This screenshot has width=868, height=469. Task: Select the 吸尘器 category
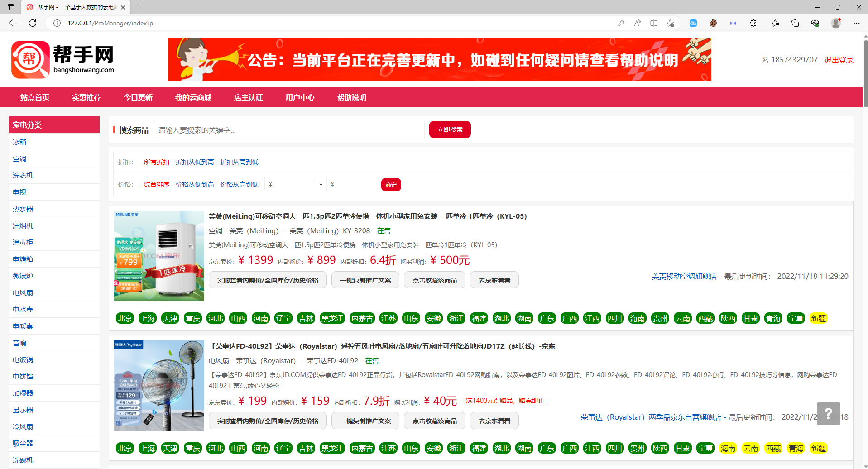pos(23,443)
